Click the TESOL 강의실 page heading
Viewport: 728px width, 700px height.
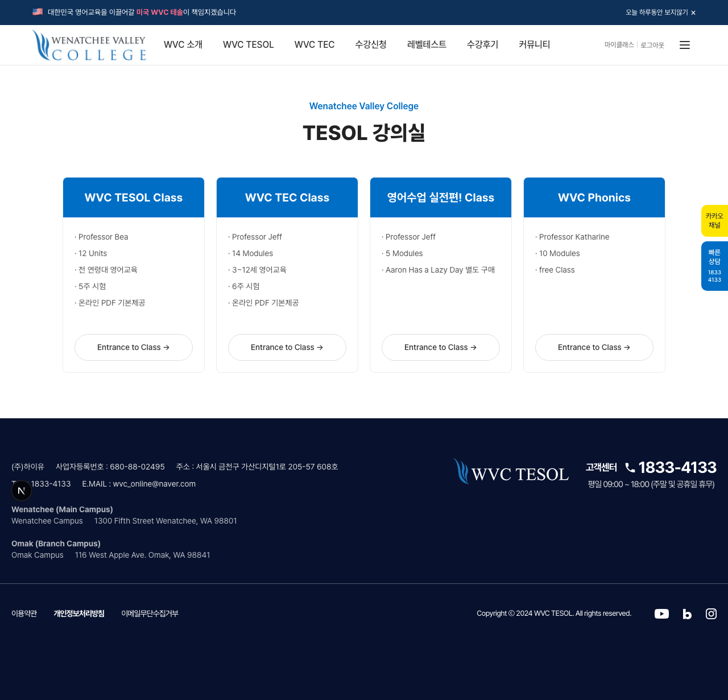point(364,133)
